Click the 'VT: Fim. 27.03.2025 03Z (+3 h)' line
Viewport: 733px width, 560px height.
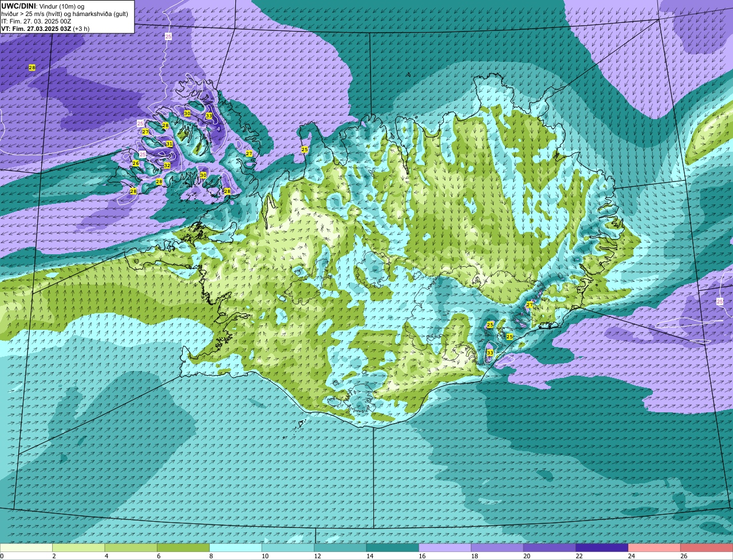pyautogui.click(x=45, y=29)
